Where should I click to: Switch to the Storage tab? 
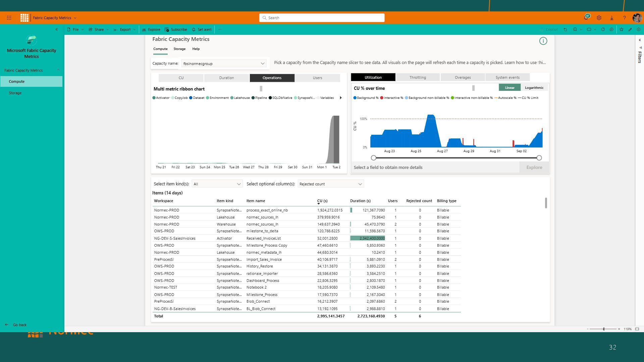pyautogui.click(x=179, y=49)
